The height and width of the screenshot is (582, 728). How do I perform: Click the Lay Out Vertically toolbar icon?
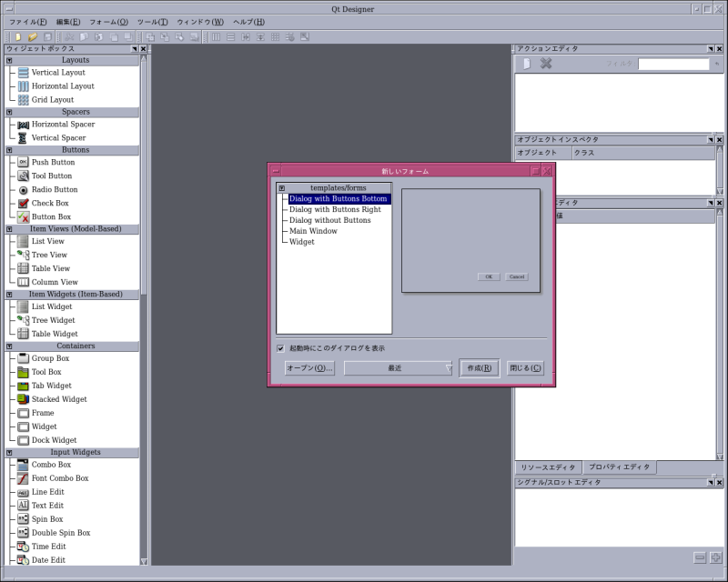231,36
